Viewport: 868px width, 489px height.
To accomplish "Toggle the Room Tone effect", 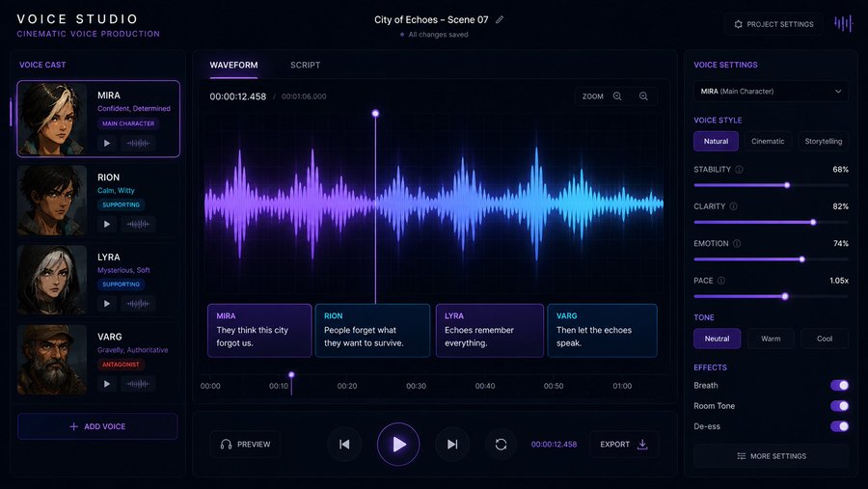I will (x=839, y=406).
